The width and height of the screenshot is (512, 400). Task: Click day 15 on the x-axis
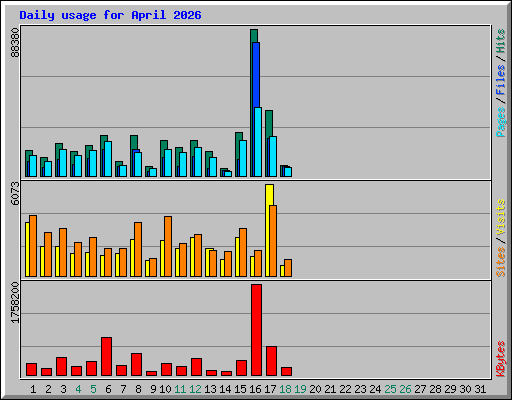pyautogui.click(x=240, y=389)
